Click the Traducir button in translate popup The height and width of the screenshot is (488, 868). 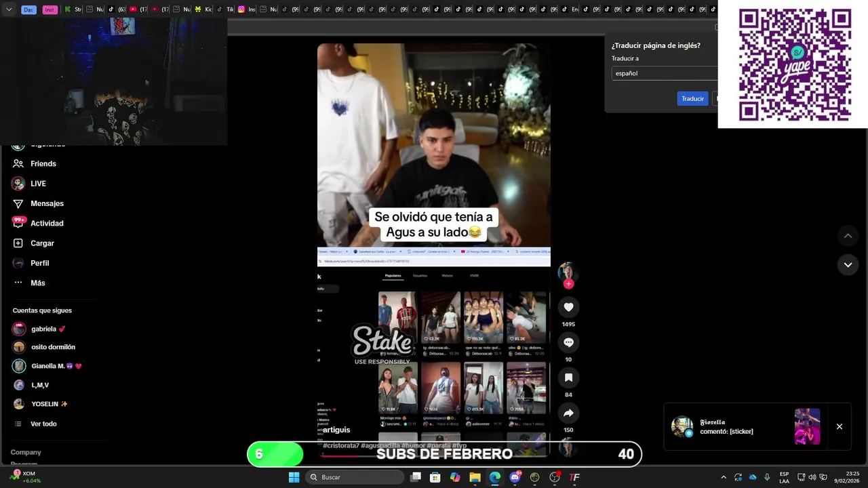(x=692, y=98)
